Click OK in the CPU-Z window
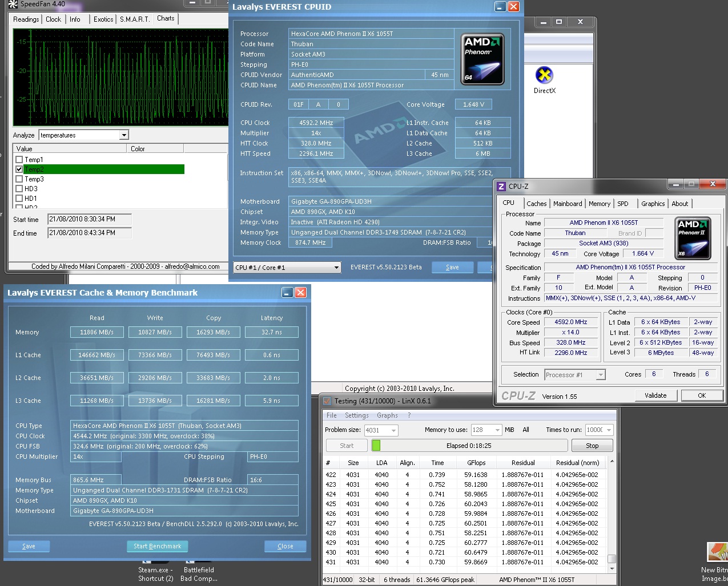 tap(702, 395)
